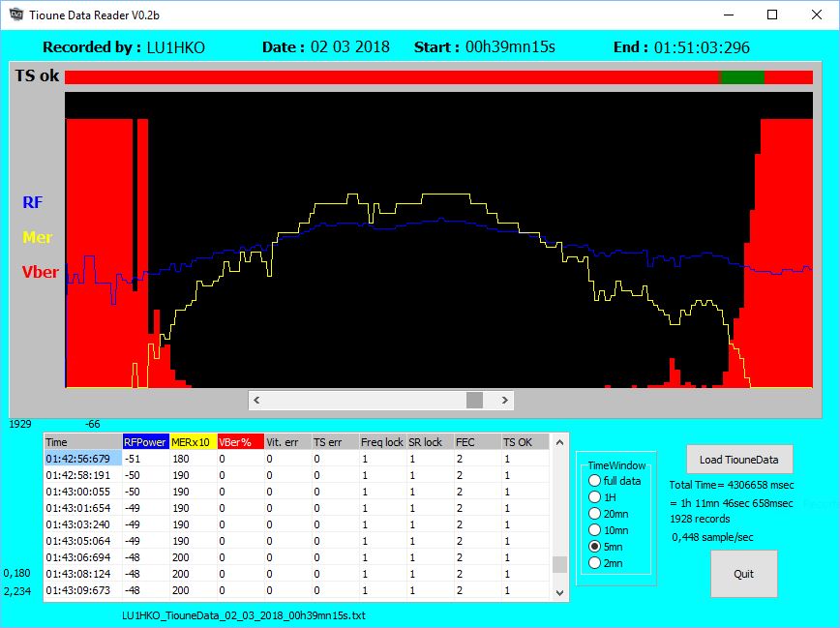Click the red Vber legend label
Viewport: 840px width, 628px height.
pyautogui.click(x=41, y=272)
